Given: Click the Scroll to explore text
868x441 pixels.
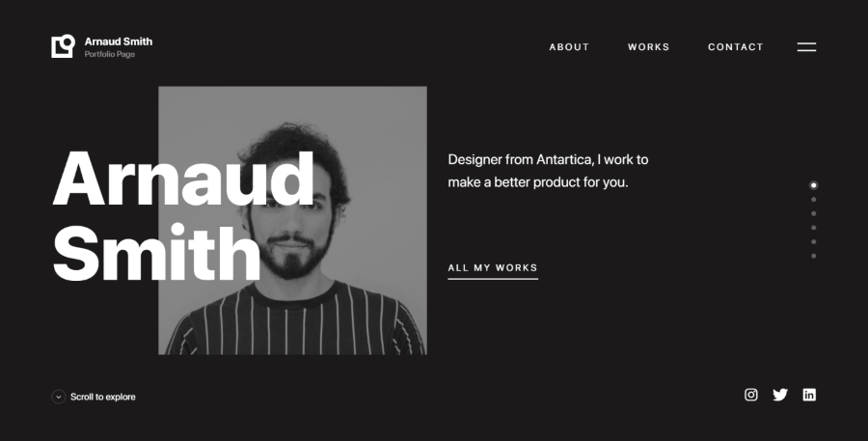Looking at the screenshot, I should [x=103, y=397].
